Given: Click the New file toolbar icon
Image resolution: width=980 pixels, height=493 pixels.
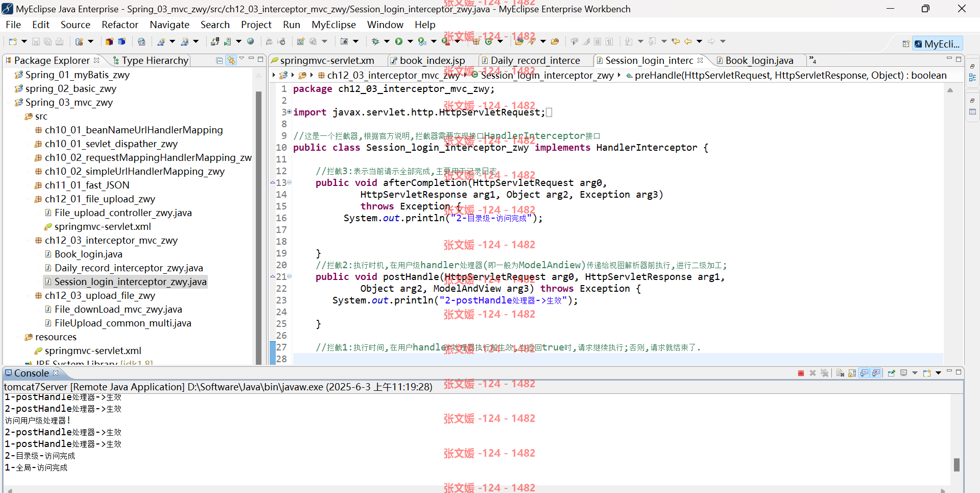Looking at the screenshot, I should coord(13,41).
